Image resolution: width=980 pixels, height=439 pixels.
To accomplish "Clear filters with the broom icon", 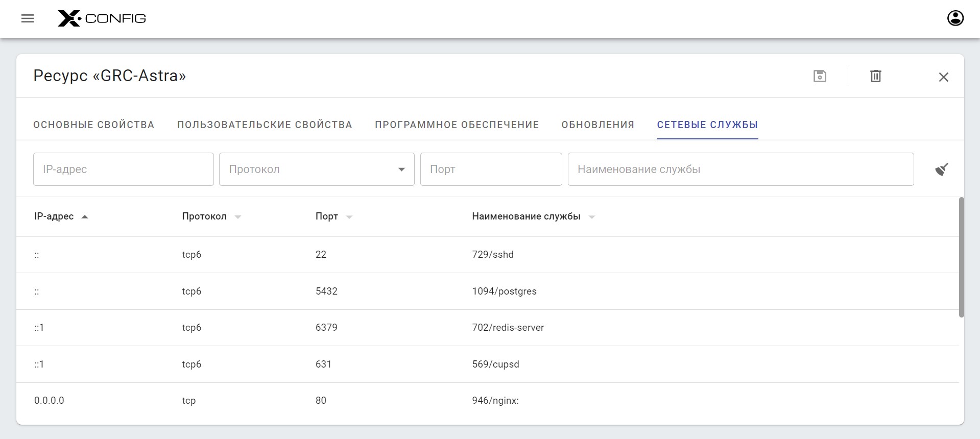I will pos(942,169).
